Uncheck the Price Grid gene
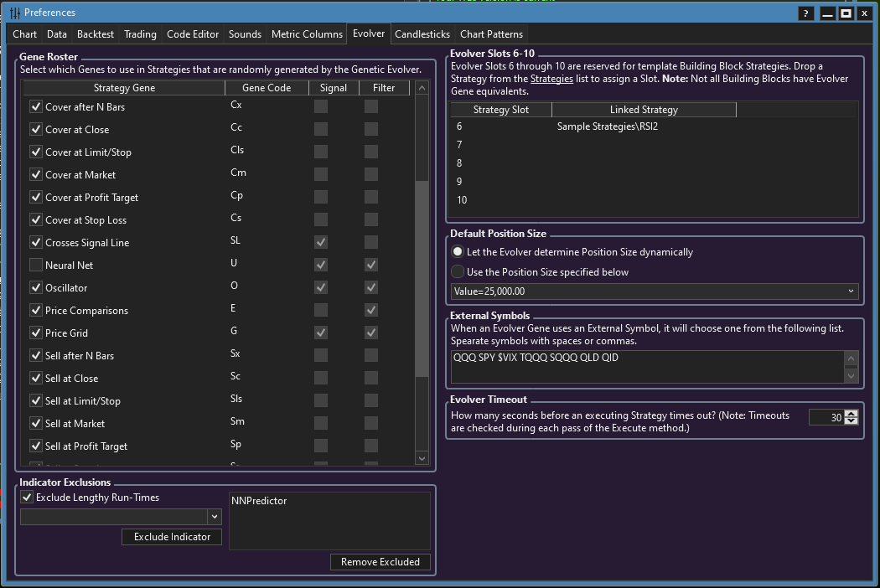Image resolution: width=880 pixels, height=588 pixels. 36,333
